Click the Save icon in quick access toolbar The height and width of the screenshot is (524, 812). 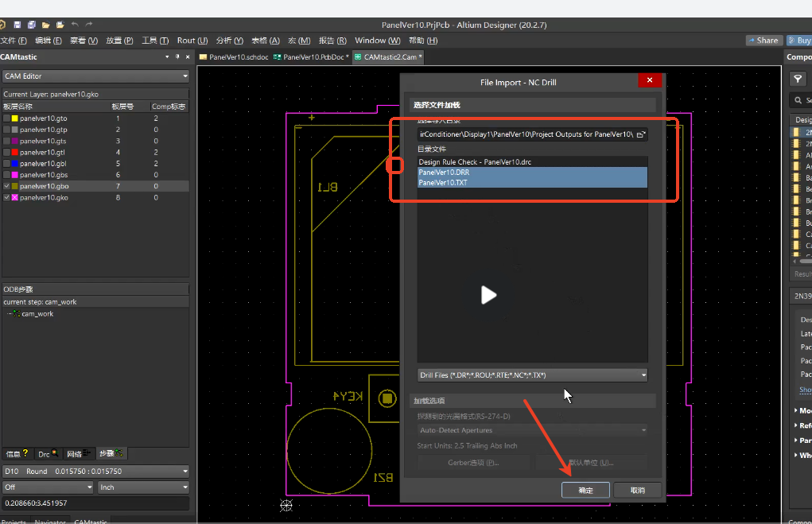click(x=17, y=25)
